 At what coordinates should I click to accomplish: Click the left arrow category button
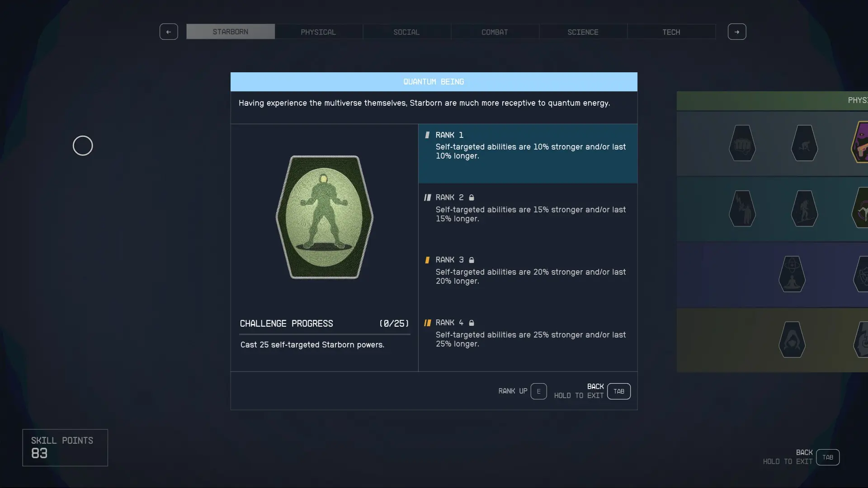pos(169,32)
